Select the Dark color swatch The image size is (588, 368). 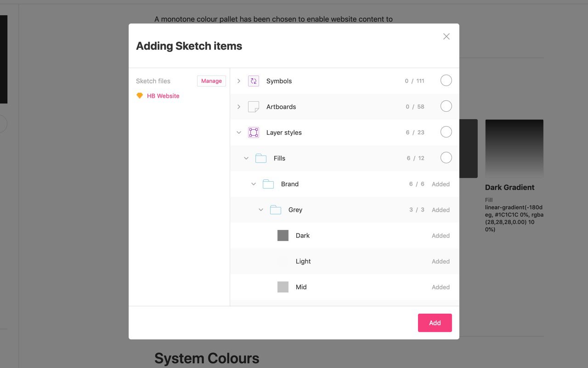tap(283, 235)
